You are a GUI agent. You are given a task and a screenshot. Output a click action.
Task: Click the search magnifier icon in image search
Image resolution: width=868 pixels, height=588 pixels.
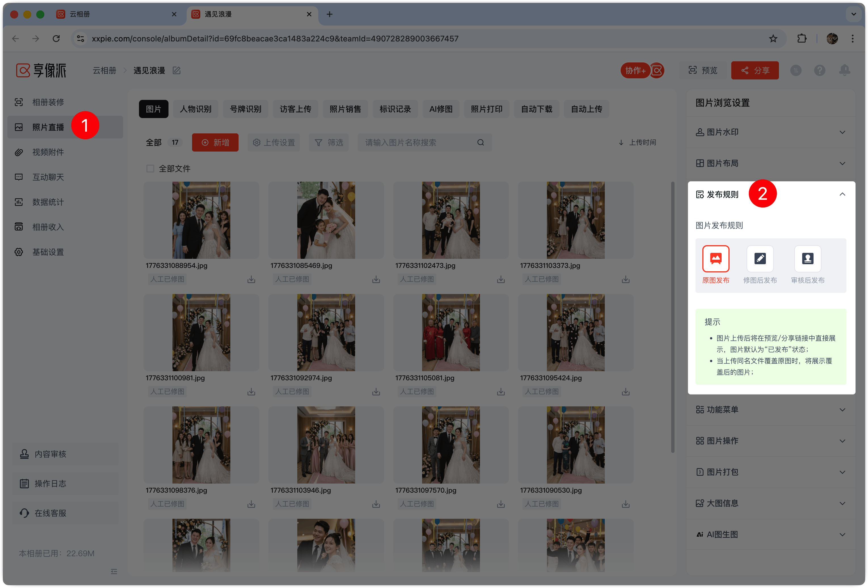coord(481,142)
